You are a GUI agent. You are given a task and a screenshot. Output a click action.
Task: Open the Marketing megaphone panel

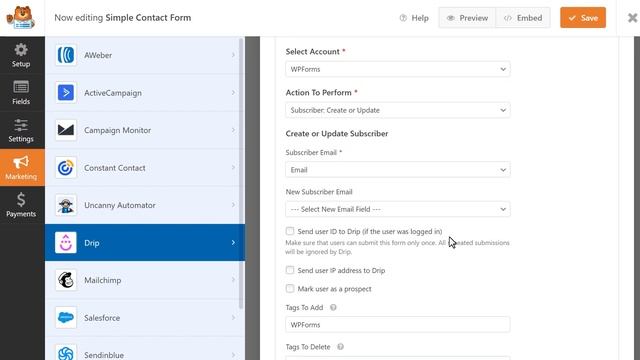pos(21,168)
